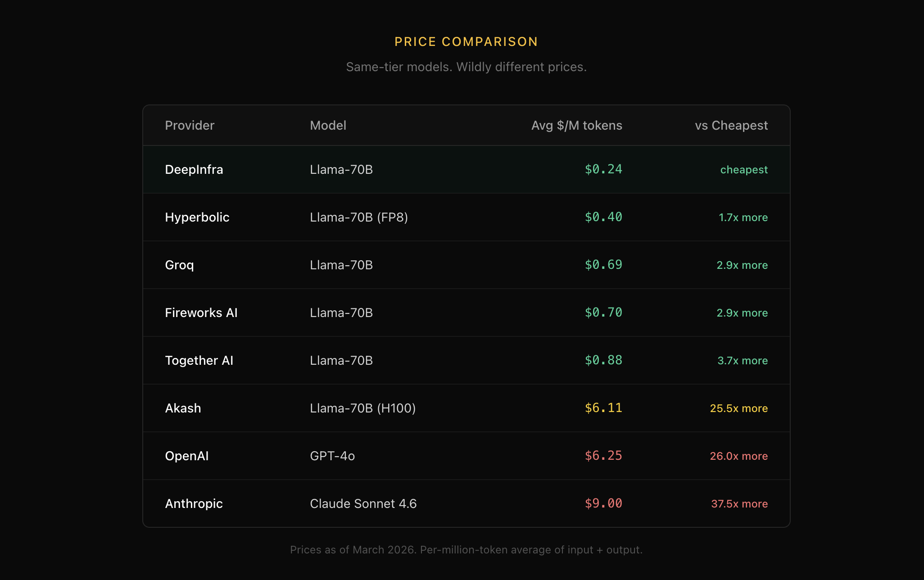Click the OpenAI provider name
This screenshot has width=924, height=580.
click(186, 456)
